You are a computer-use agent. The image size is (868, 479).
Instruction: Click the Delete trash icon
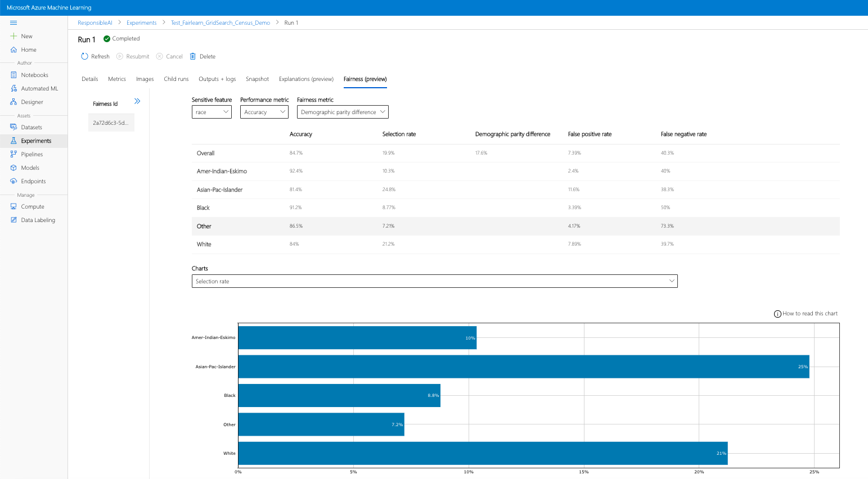pyautogui.click(x=193, y=56)
